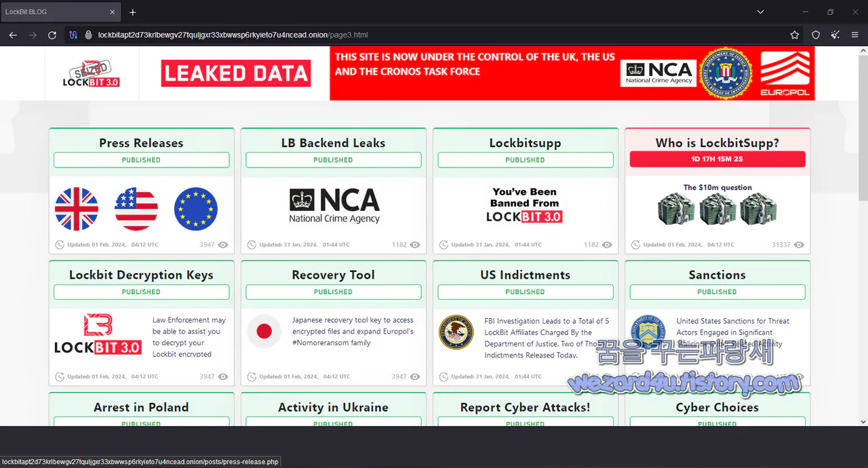Open the Who is LockbitSupp? title
Viewport: 868px width, 468px height.
717,143
